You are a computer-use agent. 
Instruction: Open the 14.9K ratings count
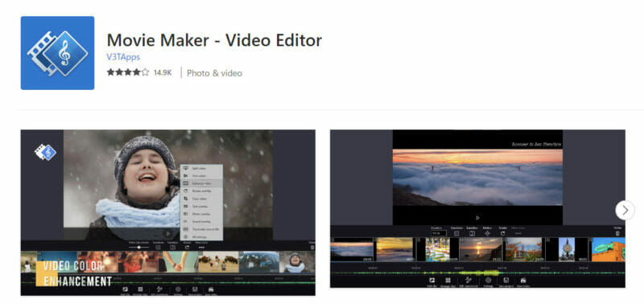coord(163,72)
